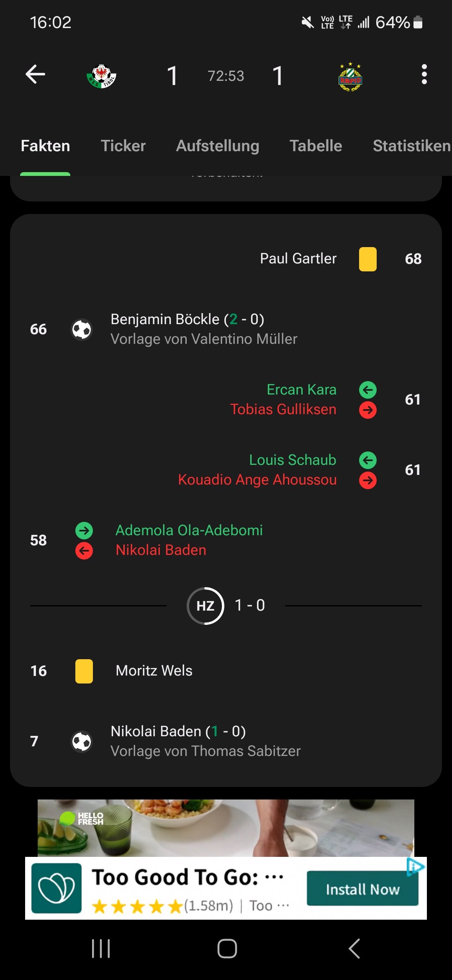Tap goal ball icon at minute 7
This screenshot has height=980, width=452.
pyautogui.click(x=82, y=742)
